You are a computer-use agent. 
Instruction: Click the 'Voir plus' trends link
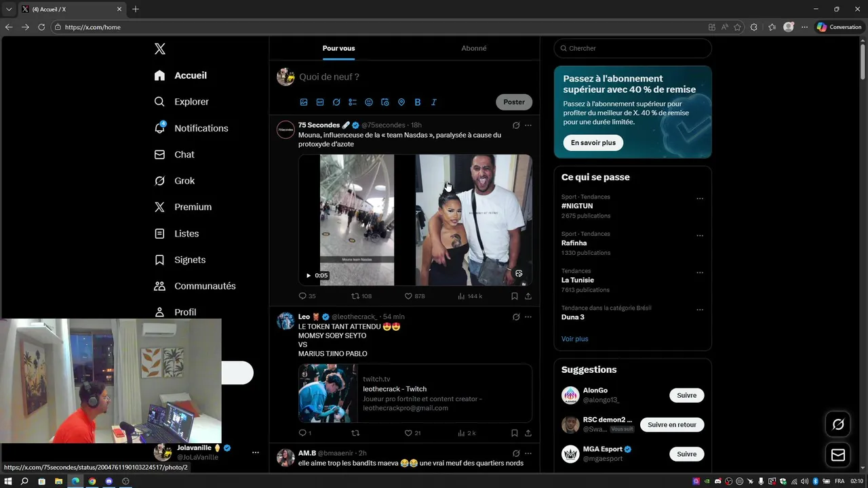click(x=575, y=339)
